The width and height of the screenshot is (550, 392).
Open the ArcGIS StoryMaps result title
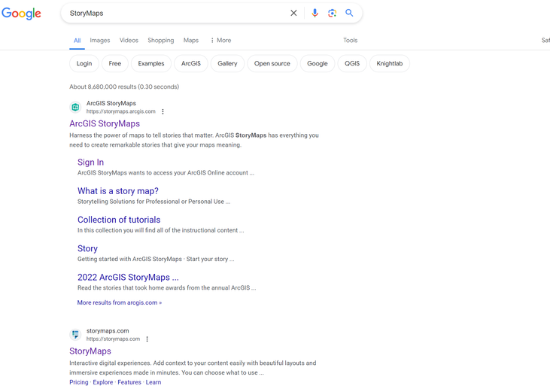(x=105, y=124)
